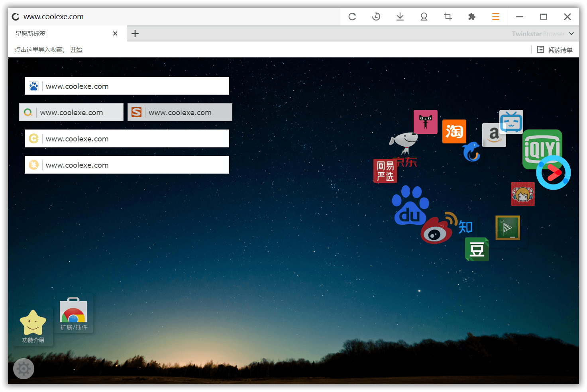
Task: Use the screenshot capture tool
Action: [448, 17]
